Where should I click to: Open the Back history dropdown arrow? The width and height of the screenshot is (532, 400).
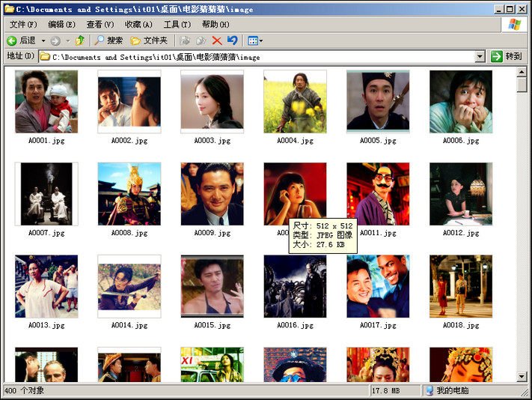43,41
